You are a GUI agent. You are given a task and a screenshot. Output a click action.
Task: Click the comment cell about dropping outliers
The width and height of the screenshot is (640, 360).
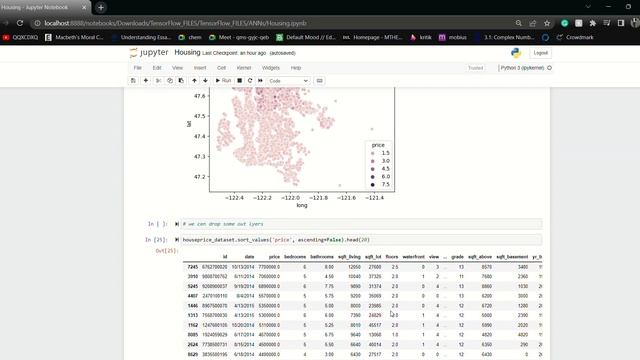[x=361, y=224]
